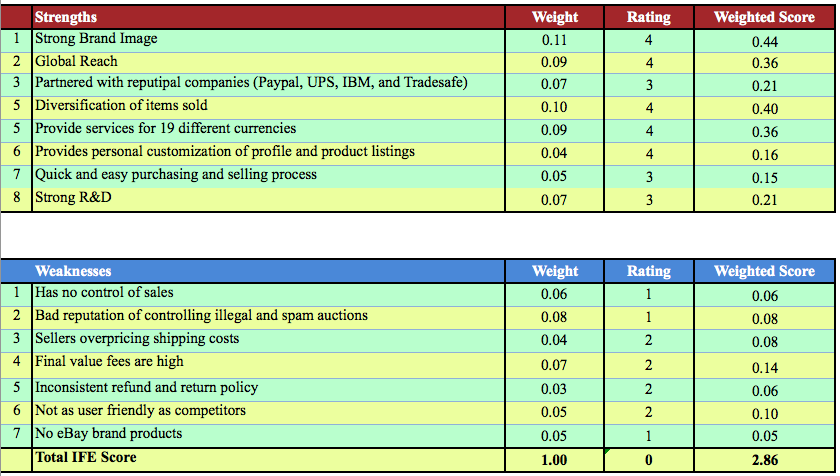Select weighted score 0.14 for final value fees
The image size is (840, 476).
click(764, 368)
